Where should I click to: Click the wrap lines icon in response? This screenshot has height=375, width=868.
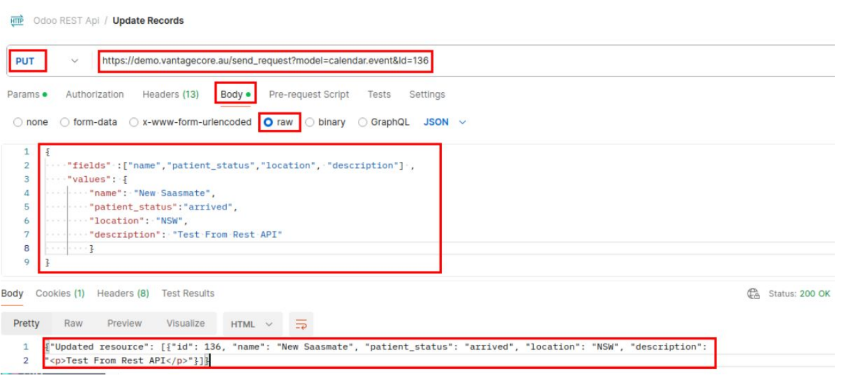click(301, 324)
